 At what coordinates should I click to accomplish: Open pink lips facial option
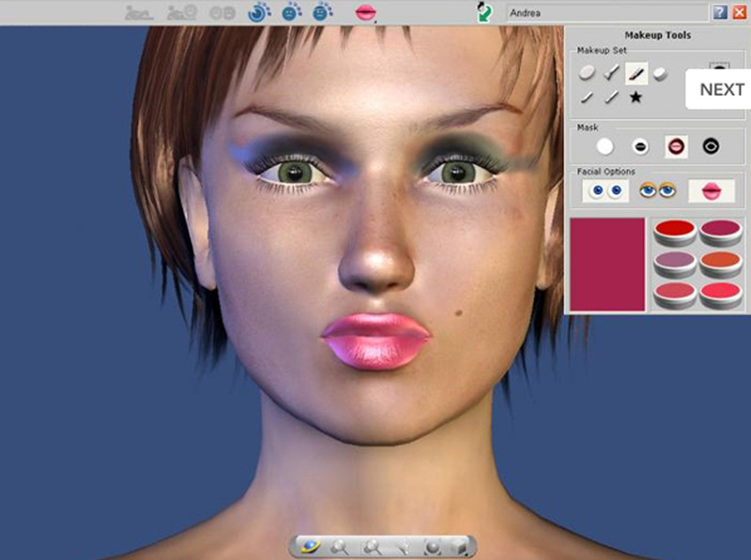point(712,191)
